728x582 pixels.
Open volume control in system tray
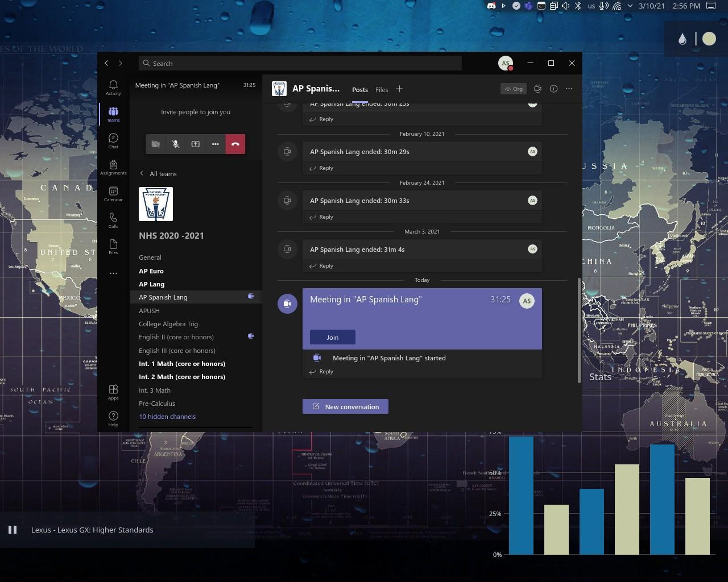coord(565,6)
